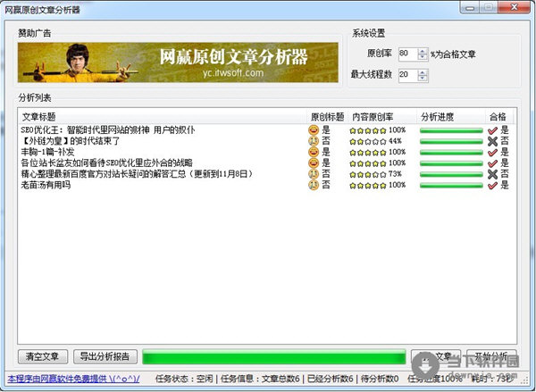Click the star rating beside 44%
The image size is (536, 392).
[x=368, y=141]
